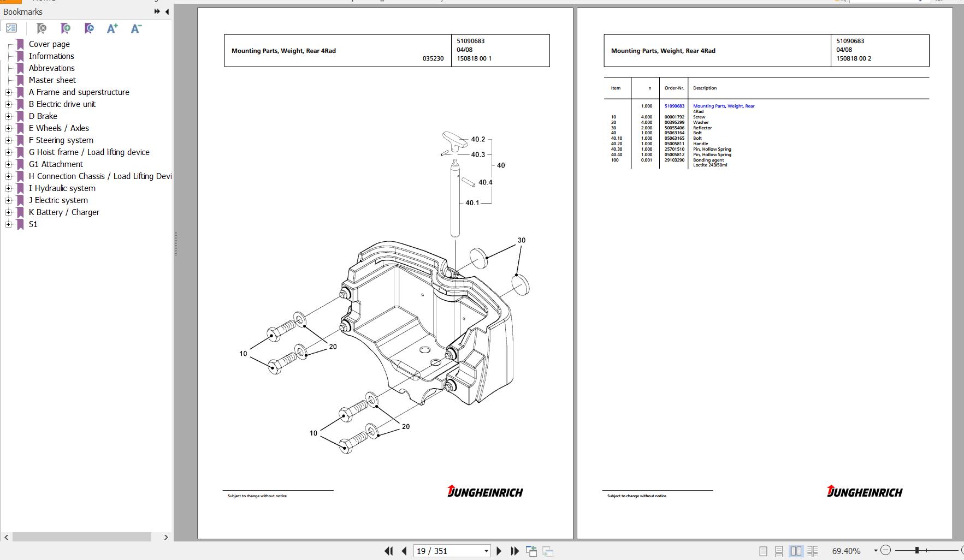Click the 51090683 order number link
Viewport: 964px width, 560px height.
click(674, 106)
